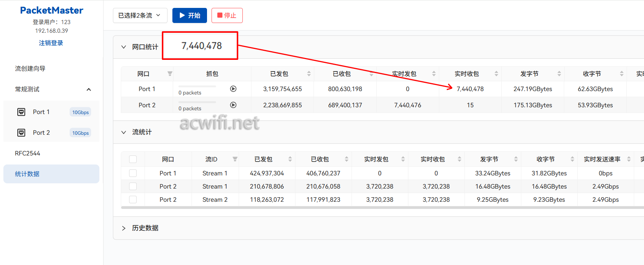Open RFC2544 in the sidebar

pos(27,153)
